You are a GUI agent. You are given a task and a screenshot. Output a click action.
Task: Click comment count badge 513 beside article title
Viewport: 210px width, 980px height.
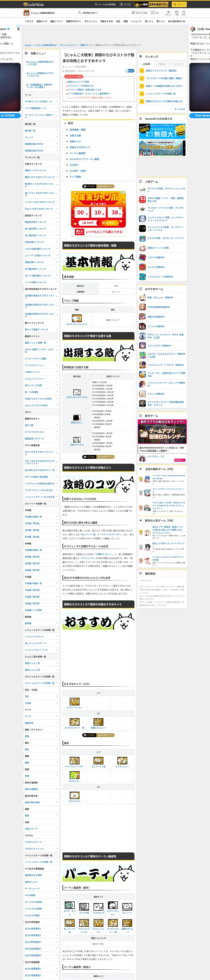(130, 71)
